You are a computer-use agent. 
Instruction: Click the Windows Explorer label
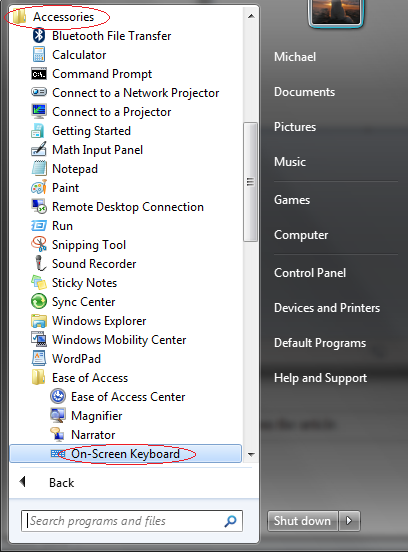point(99,321)
